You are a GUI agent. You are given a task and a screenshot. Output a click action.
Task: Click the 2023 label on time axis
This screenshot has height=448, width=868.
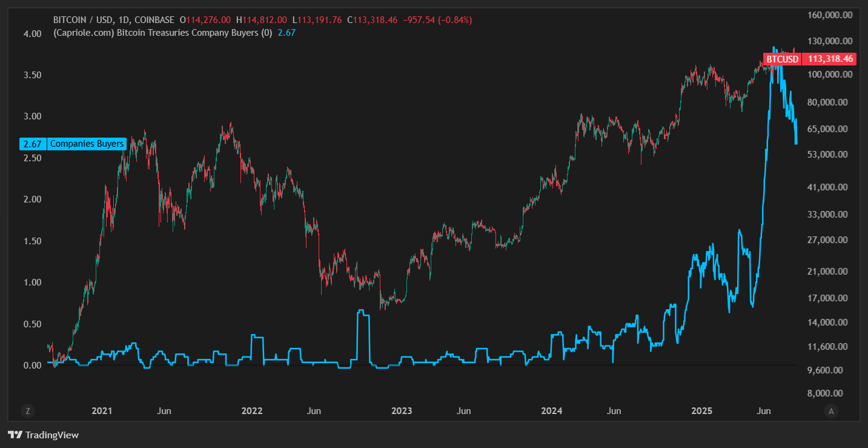pyautogui.click(x=402, y=411)
